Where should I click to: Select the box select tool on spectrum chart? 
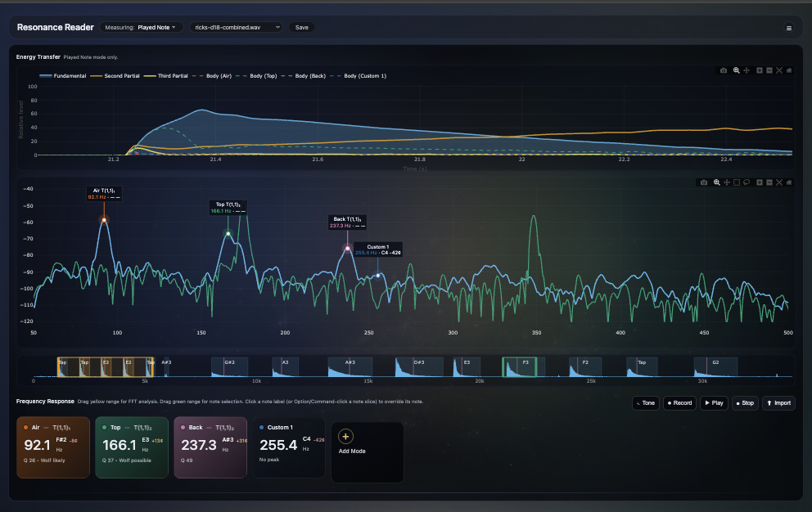click(x=737, y=182)
